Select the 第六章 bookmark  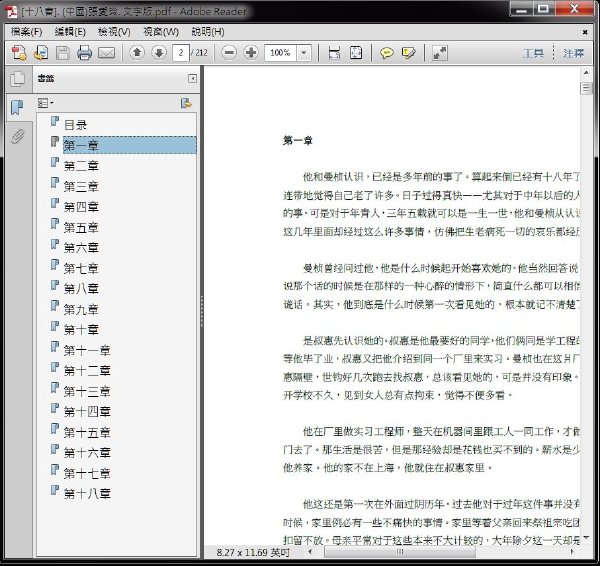[x=81, y=248]
